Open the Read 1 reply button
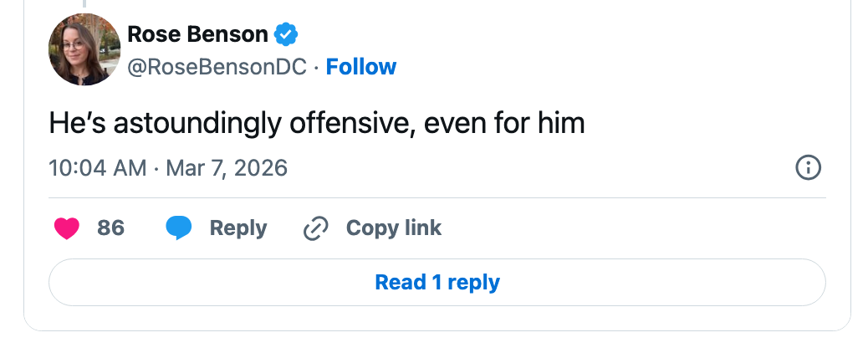Viewport: 868px width, 353px height. [437, 283]
